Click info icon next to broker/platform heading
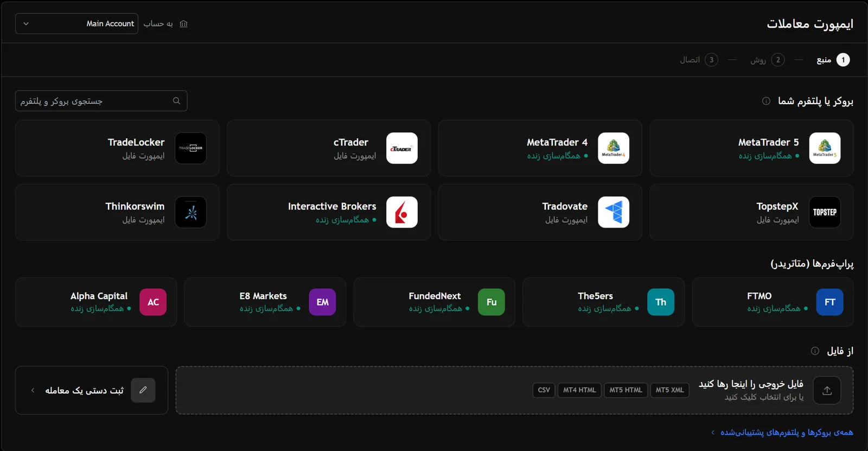This screenshot has width=868, height=451. (766, 101)
